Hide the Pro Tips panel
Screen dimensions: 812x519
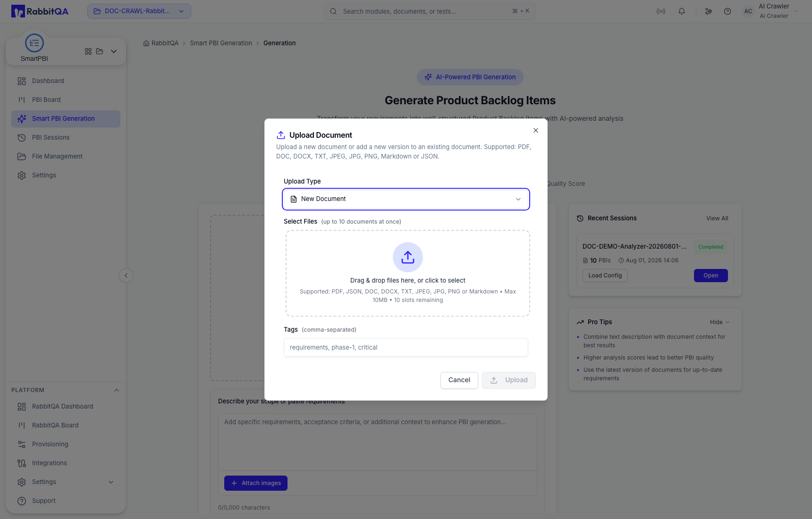click(x=720, y=322)
